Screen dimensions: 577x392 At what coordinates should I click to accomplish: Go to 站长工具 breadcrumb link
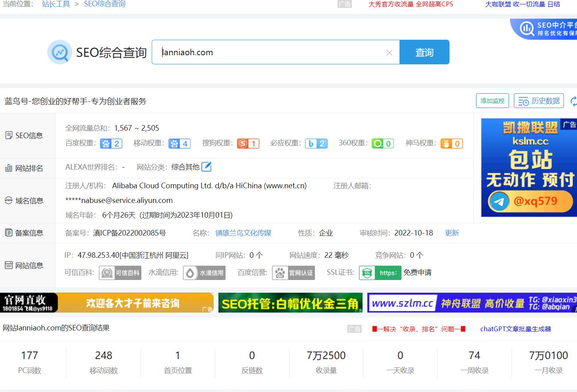pos(56,4)
